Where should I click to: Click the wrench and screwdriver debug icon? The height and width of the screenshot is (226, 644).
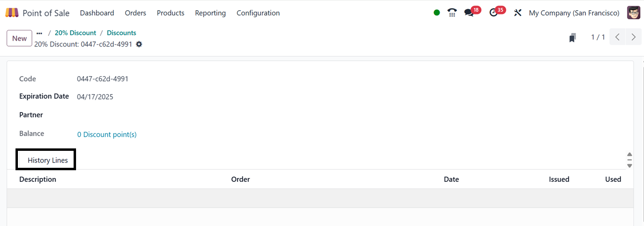click(518, 13)
